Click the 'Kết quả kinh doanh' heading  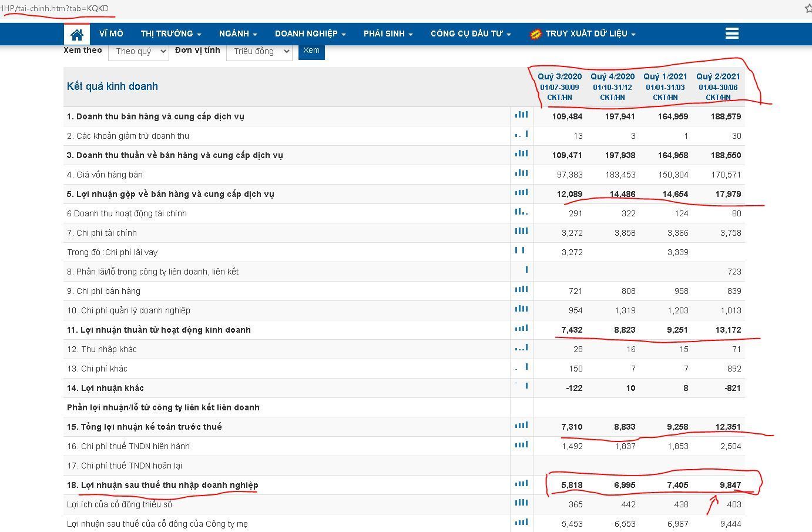(112, 86)
